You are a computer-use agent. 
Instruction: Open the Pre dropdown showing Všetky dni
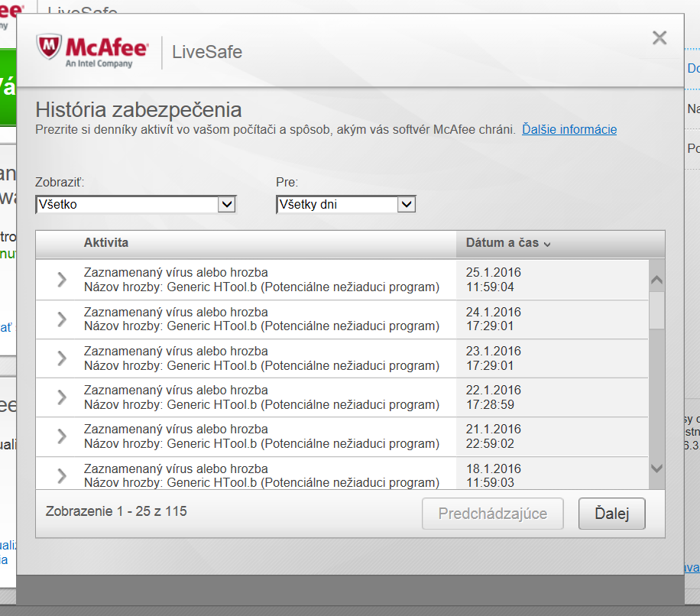coord(346,204)
